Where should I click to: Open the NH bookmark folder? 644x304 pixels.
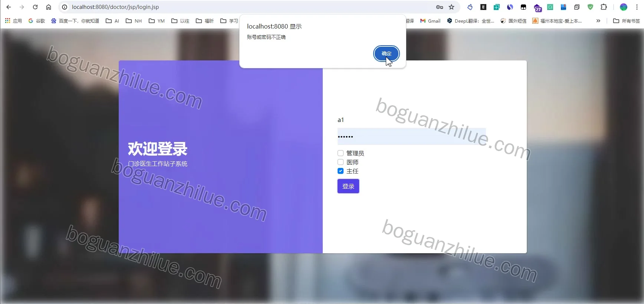pos(134,21)
